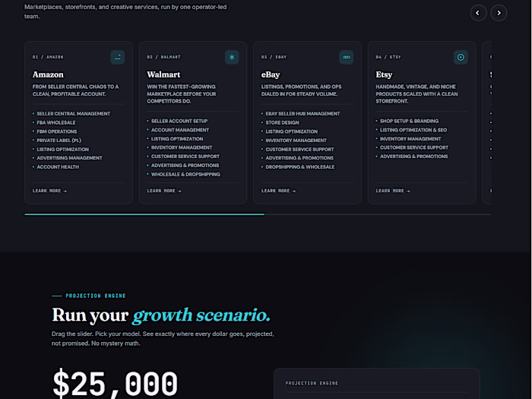
Task: Click 'Listing Optimization & SEO' list item
Action: point(413,130)
